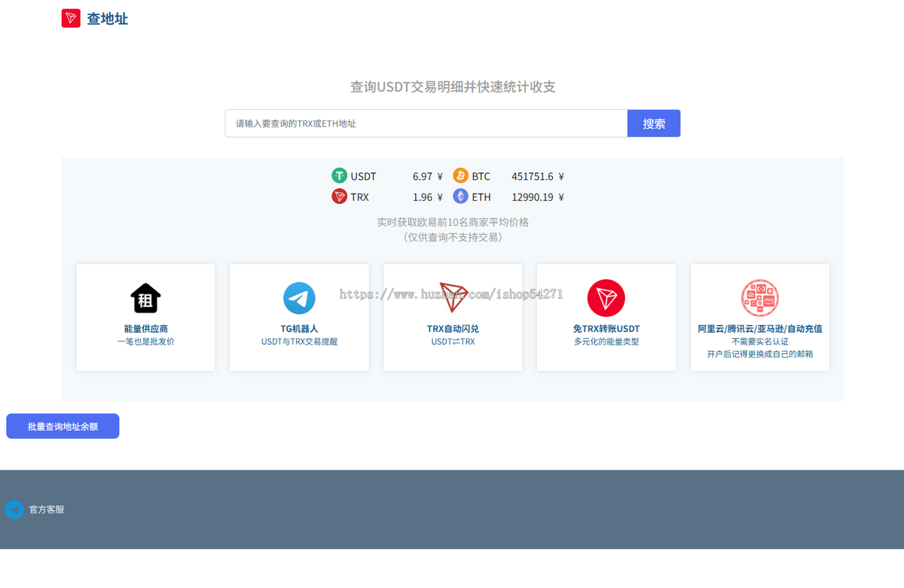Click the TRX price value 1.96

[423, 197]
